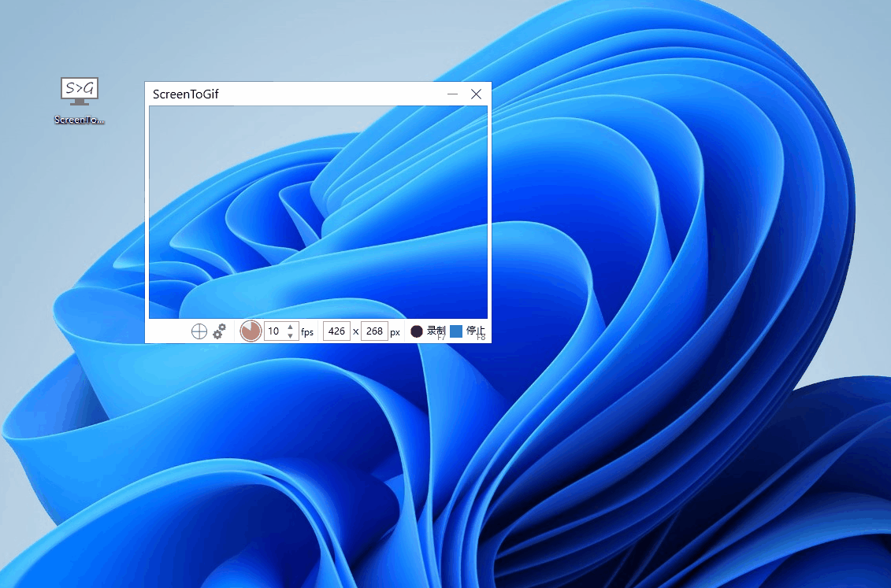Click the pie-shaped frame rate clock icon

point(251,331)
